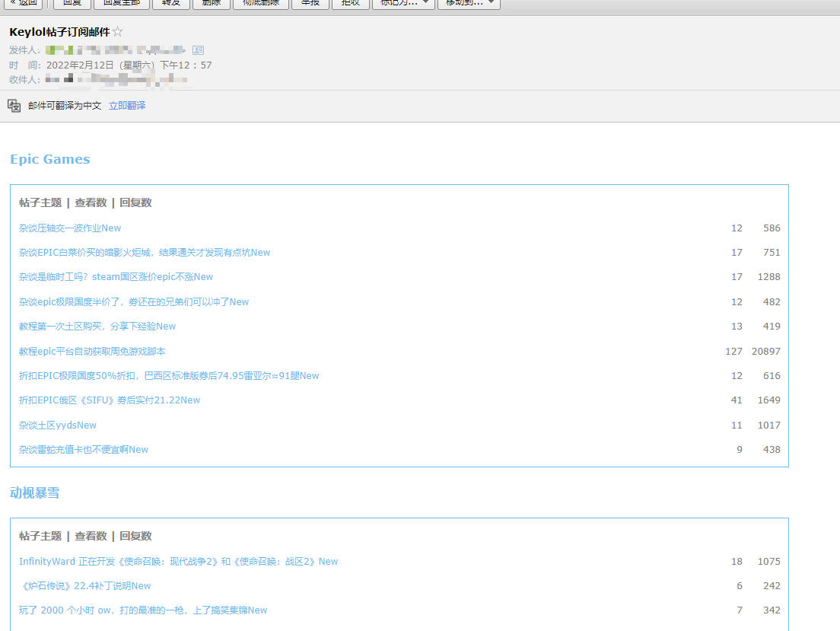Image resolution: width=840 pixels, height=631 pixels.
Task: Open post 玩了 2000 个小时 ow
Action: click(x=143, y=610)
